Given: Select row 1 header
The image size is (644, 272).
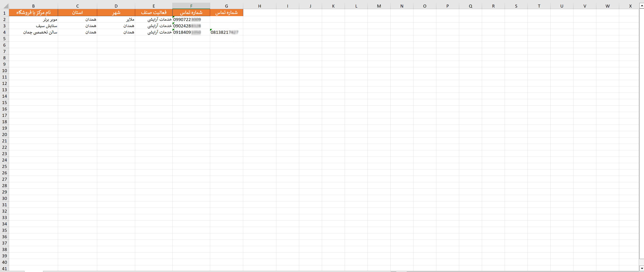Looking at the screenshot, I should (5, 13).
